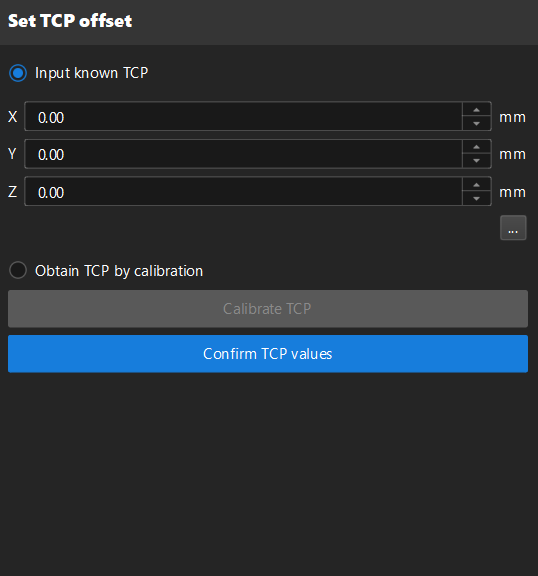Click the Calibrate TCP button

pos(268,309)
